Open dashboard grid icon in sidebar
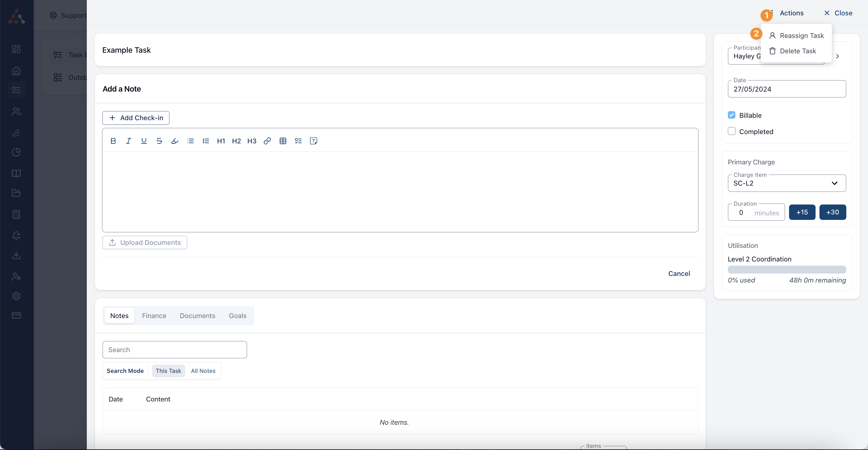868x450 pixels. click(x=16, y=49)
